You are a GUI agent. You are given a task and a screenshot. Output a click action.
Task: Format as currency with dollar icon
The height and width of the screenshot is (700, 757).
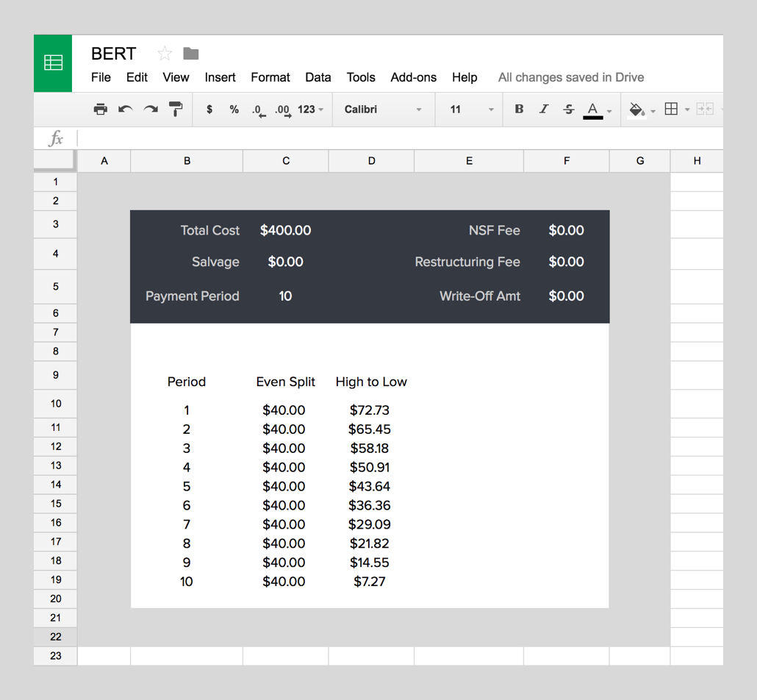coord(209,110)
